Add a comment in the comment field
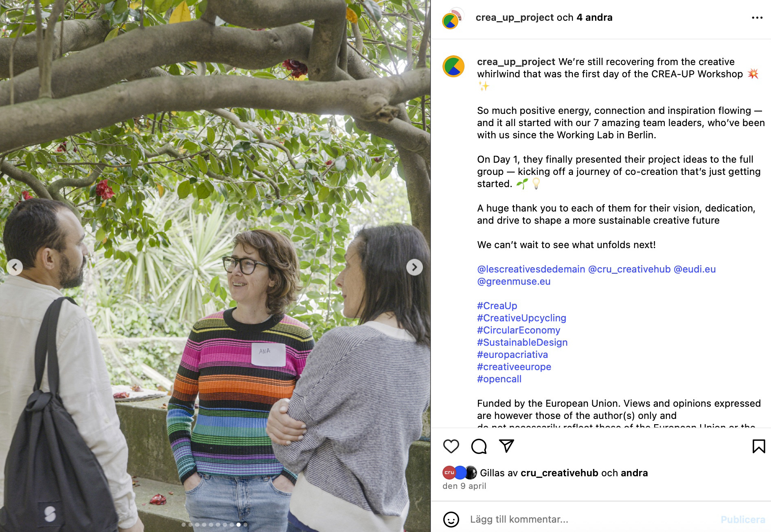The height and width of the screenshot is (532, 771). click(590, 519)
